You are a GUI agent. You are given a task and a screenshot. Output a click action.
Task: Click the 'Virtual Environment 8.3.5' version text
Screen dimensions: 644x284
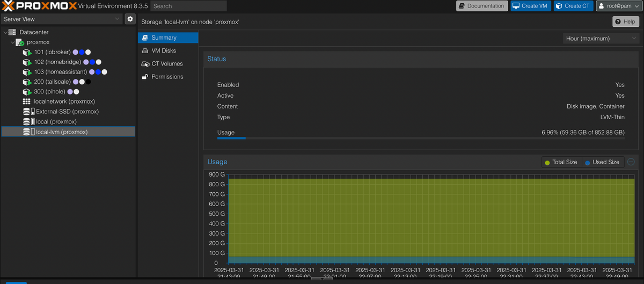pyautogui.click(x=112, y=6)
